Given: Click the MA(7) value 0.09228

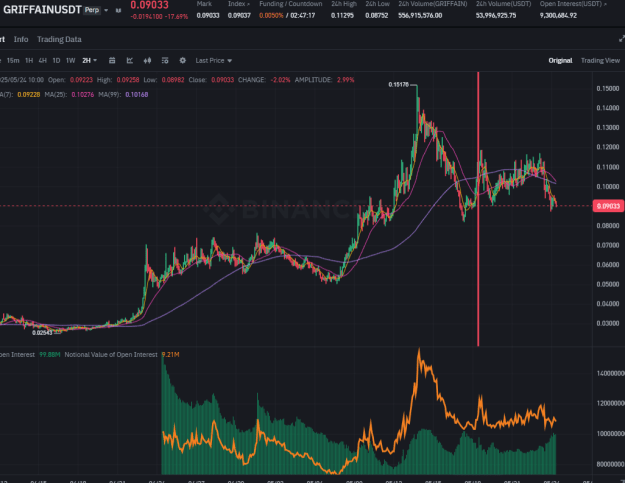Looking at the screenshot, I should pos(29,94).
